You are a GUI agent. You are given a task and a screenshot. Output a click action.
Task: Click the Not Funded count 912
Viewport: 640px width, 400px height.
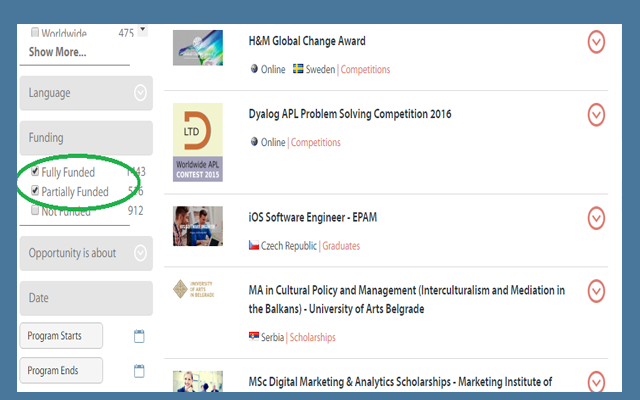pyautogui.click(x=136, y=211)
